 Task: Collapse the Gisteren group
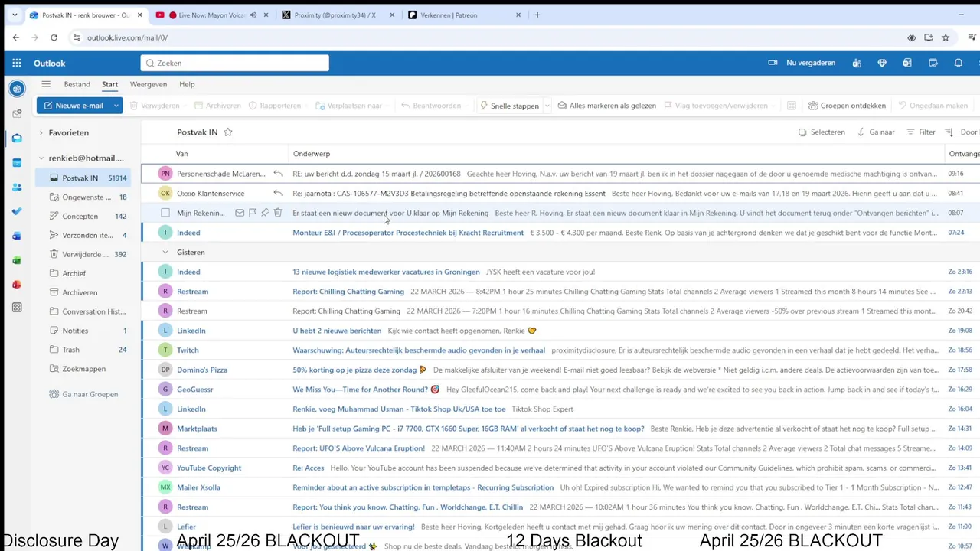[165, 252]
